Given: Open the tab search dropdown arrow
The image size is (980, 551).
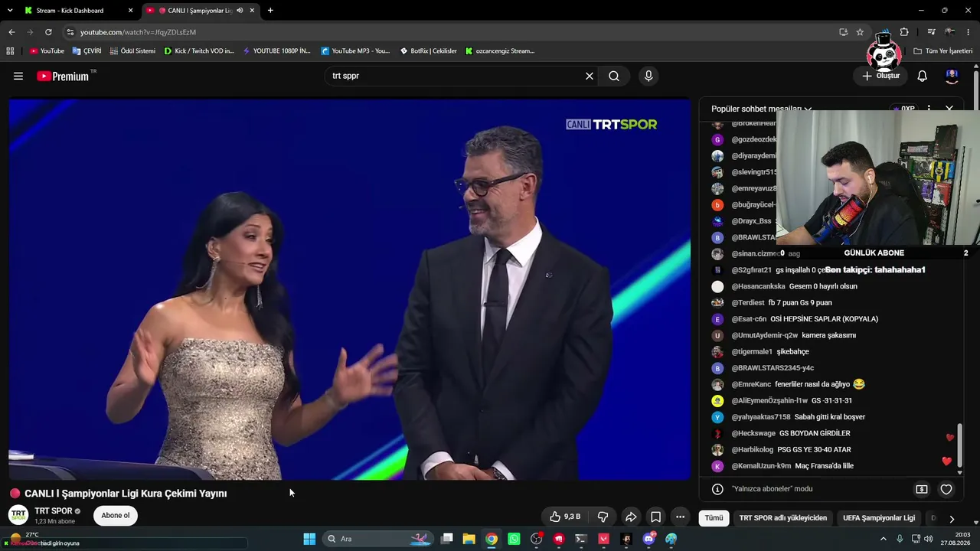Looking at the screenshot, I should click(x=9, y=11).
